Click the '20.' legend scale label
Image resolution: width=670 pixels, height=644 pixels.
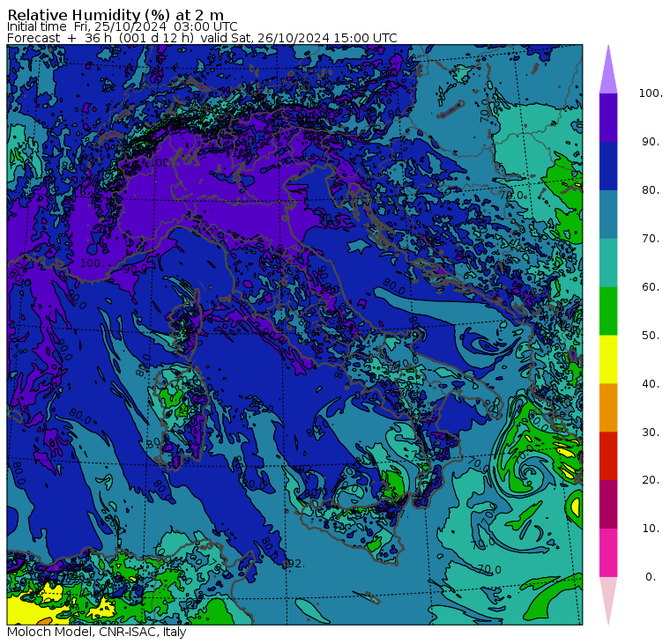point(651,480)
